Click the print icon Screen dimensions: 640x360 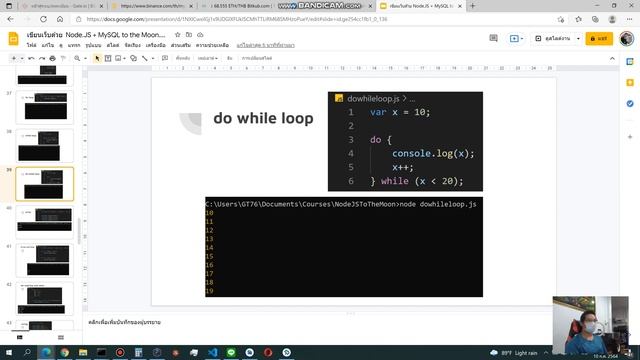(52, 58)
